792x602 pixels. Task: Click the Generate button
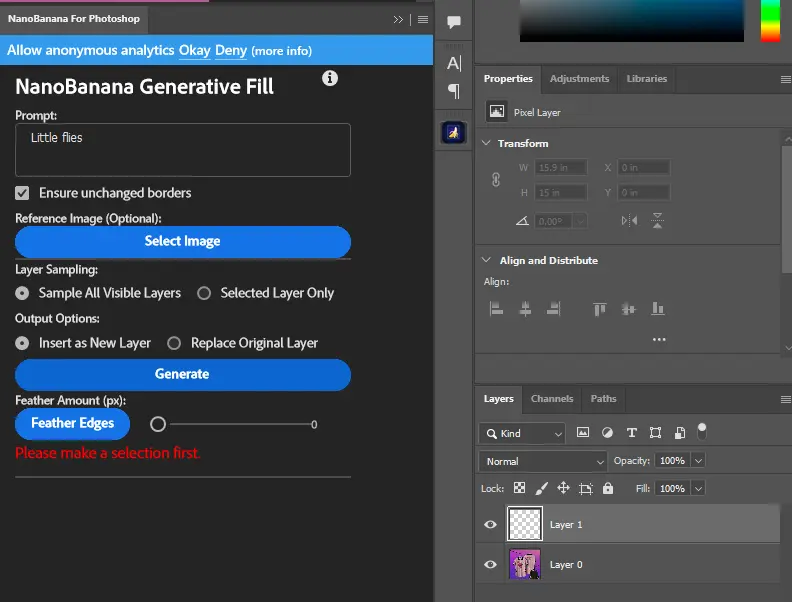coord(183,374)
